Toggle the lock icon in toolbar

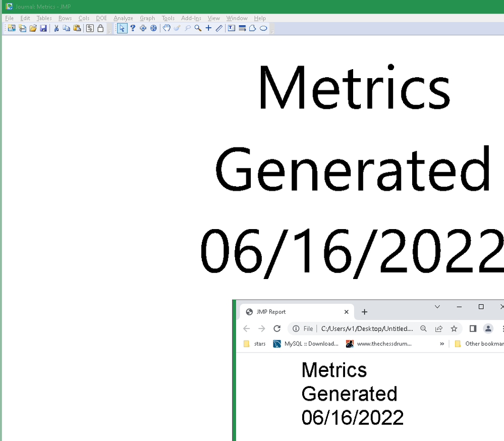point(100,28)
